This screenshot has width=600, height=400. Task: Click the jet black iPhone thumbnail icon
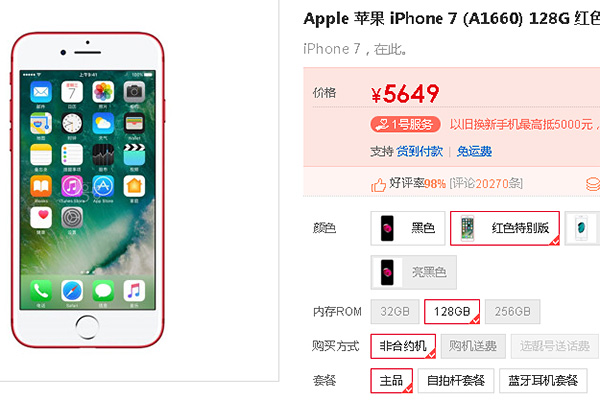pyautogui.click(x=387, y=272)
